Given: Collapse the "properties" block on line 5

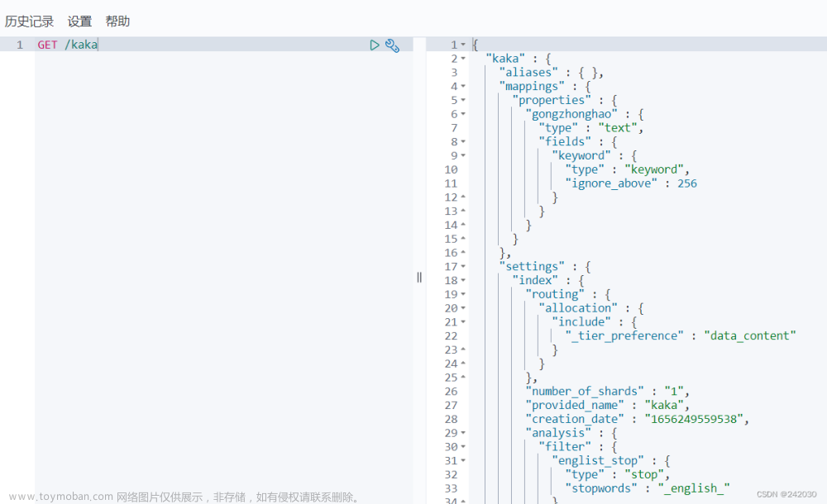Looking at the screenshot, I should 463,100.
